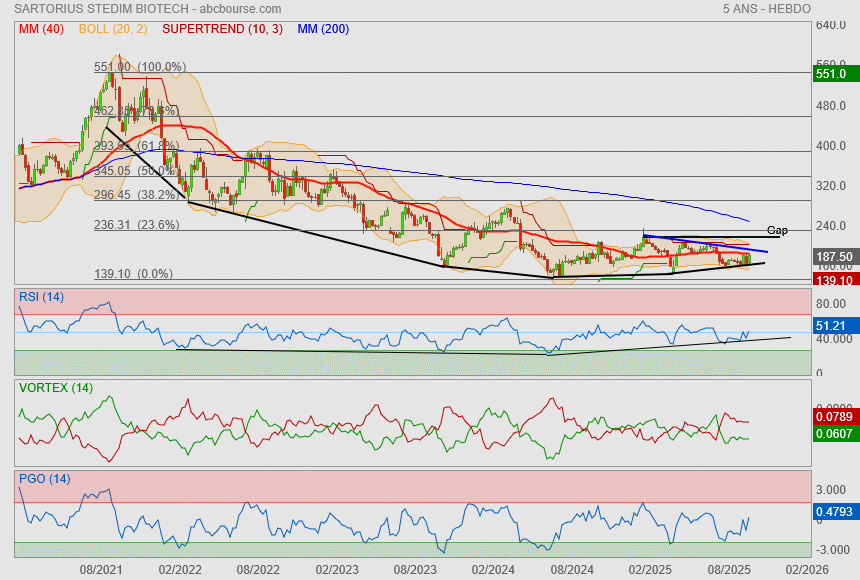The image size is (860, 580).
Task: Click the 236.31 (23.6%) Fibonacci level label
Action: [x=136, y=225]
